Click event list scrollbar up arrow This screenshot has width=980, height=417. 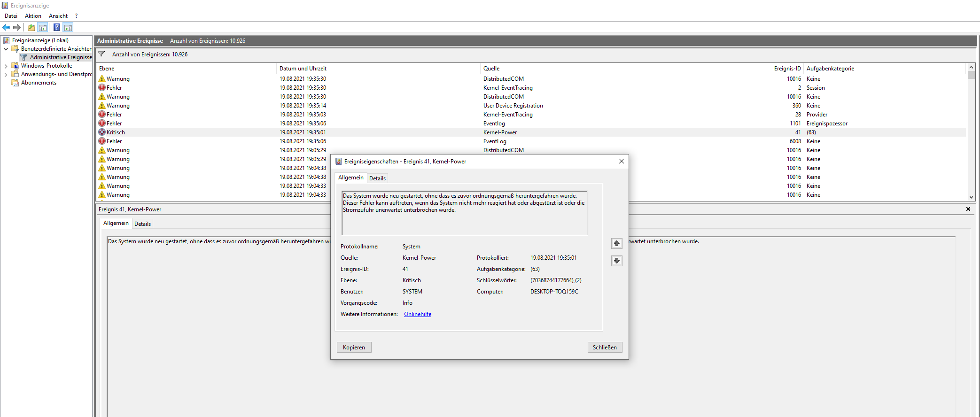pyautogui.click(x=971, y=67)
